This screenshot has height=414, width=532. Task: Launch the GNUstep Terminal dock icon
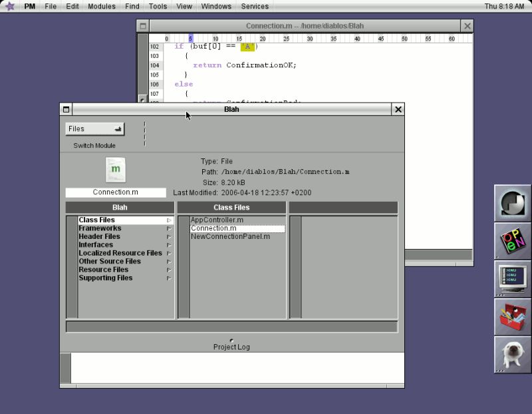coord(512,278)
